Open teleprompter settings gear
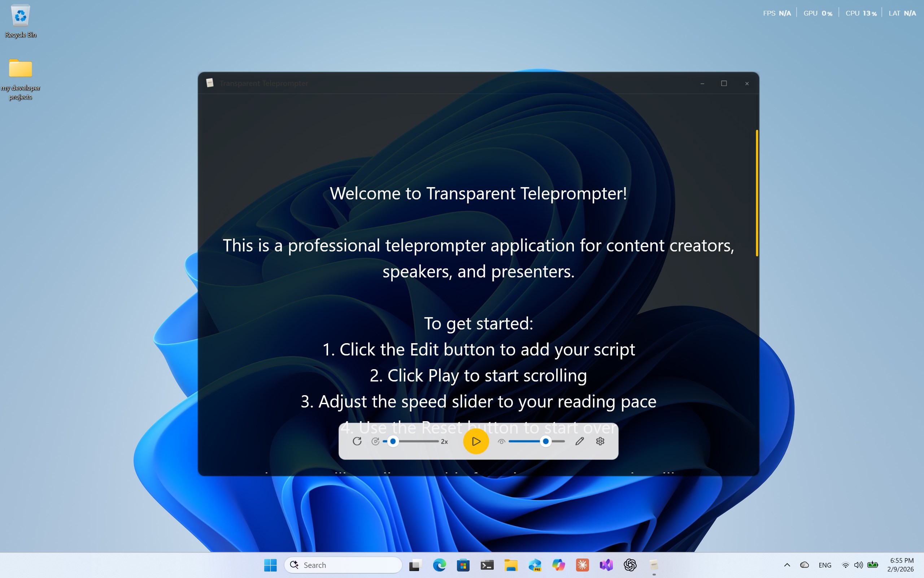924x578 pixels. coord(600,441)
